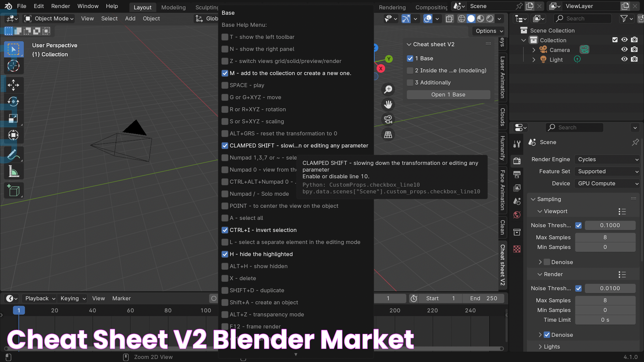The width and height of the screenshot is (644, 362).
Task: Click the outliner filter funnel icon
Action: pyautogui.click(x=624, y=19)
